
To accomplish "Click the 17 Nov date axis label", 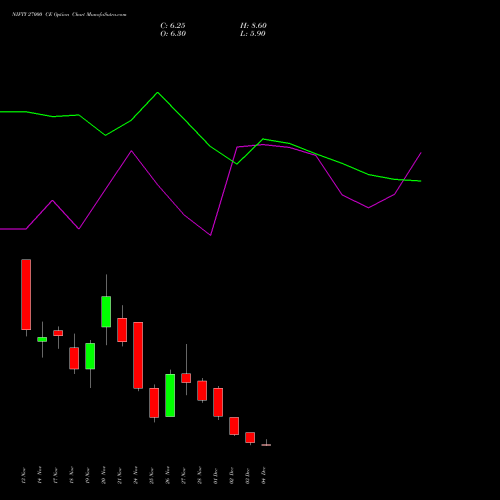I will coord(56,475).
